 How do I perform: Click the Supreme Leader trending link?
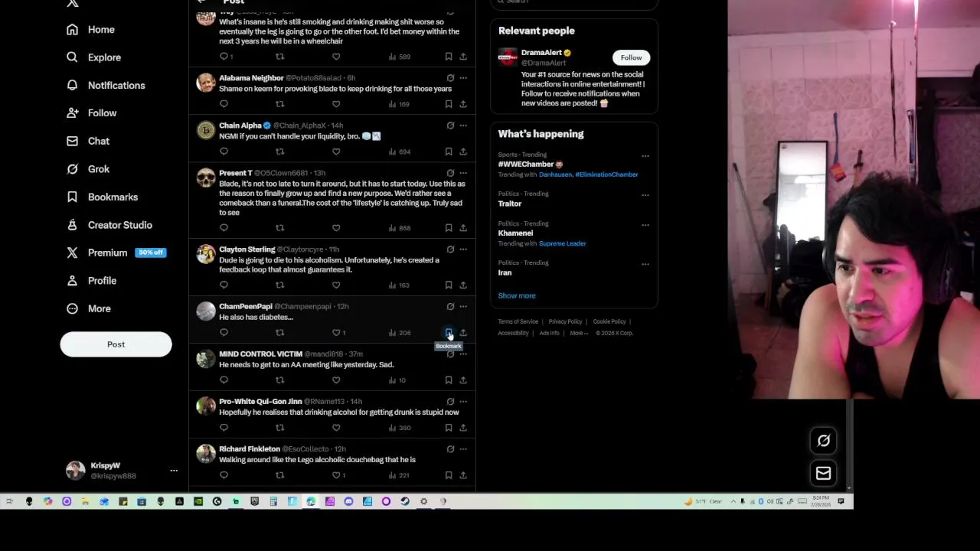pyautogui.click(x=562, y=243)
